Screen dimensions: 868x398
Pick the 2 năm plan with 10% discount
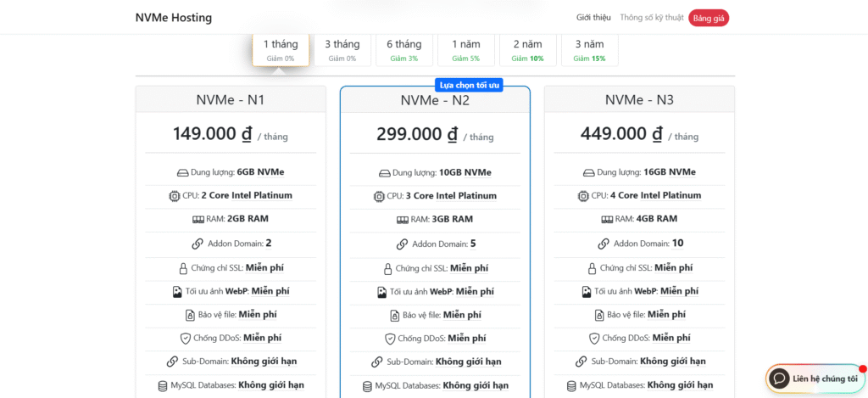point(526,50)
